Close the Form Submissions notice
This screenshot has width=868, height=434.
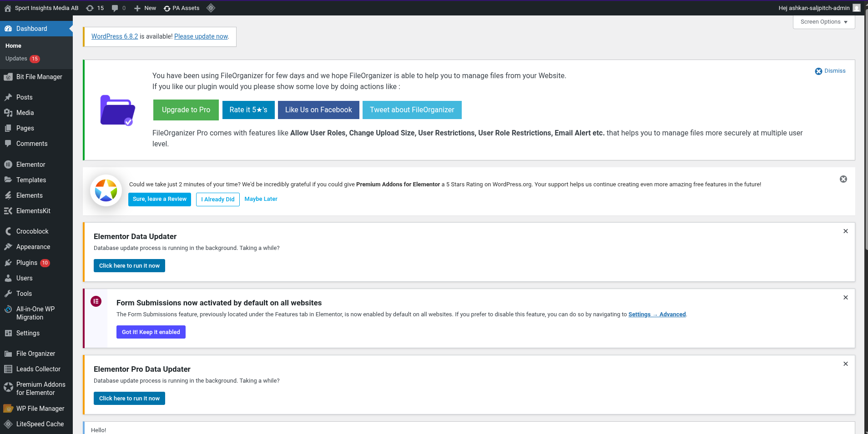pos(845,298)
